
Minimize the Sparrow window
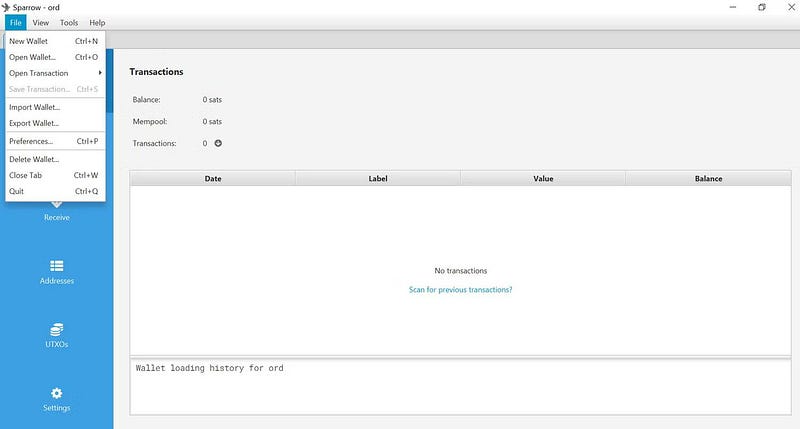[733, 7]
